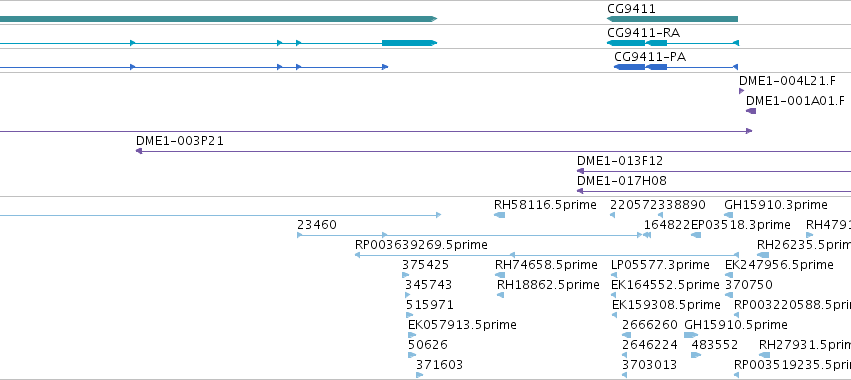Select the RH18862.5prime label
Screen dimensions: 851x380
click(548, 284)
